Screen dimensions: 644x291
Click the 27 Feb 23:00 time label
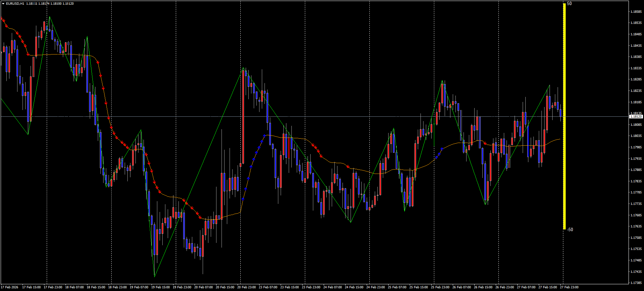tap(569, 287)
